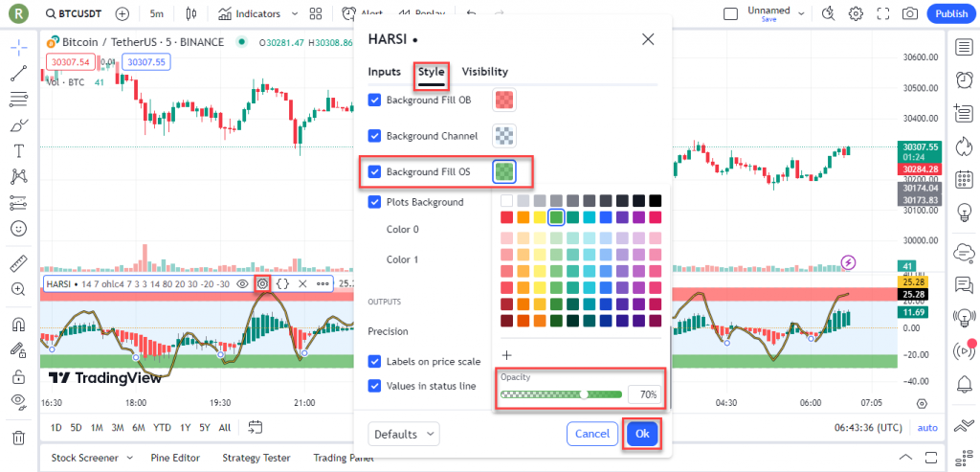The image size is (980, 472).
Task: Open the 5m timeframe selector
Action: [x=157, y=13]
